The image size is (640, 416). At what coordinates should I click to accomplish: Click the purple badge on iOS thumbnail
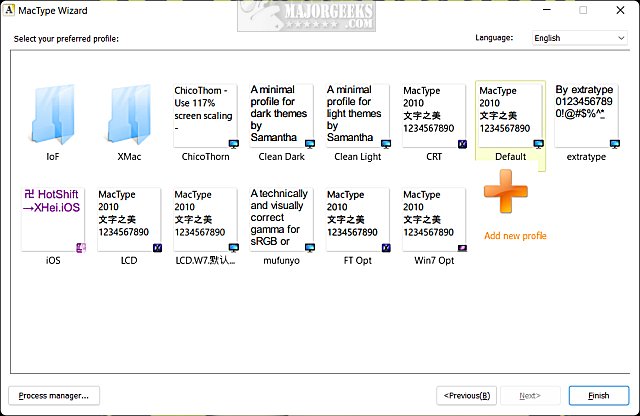(x=81, y=247)
